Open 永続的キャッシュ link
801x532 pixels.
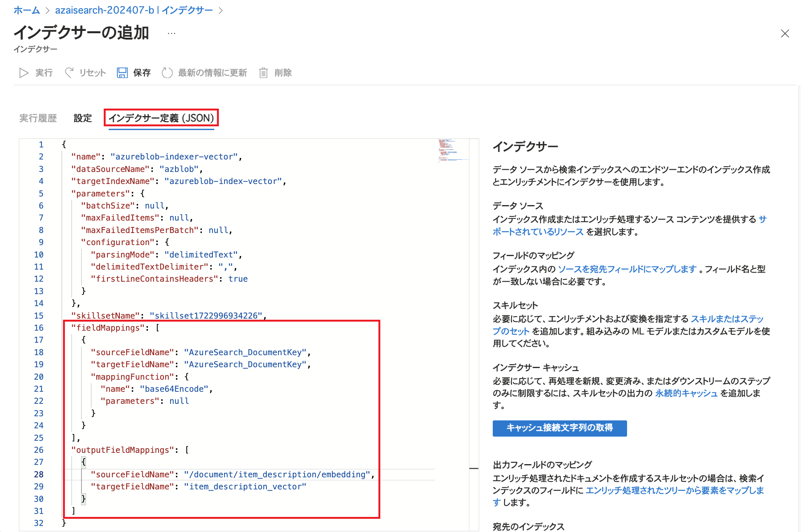[686, 393]
